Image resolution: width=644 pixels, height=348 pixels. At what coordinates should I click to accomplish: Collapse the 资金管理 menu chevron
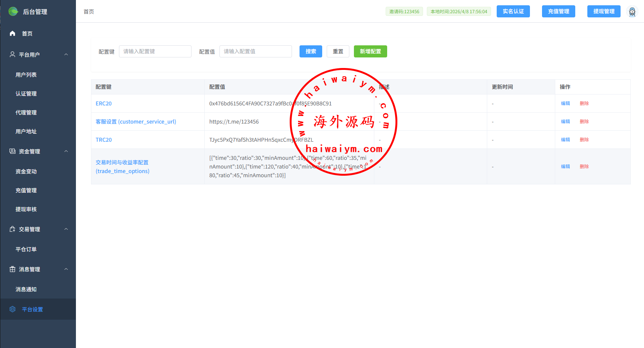coord(66,151)
